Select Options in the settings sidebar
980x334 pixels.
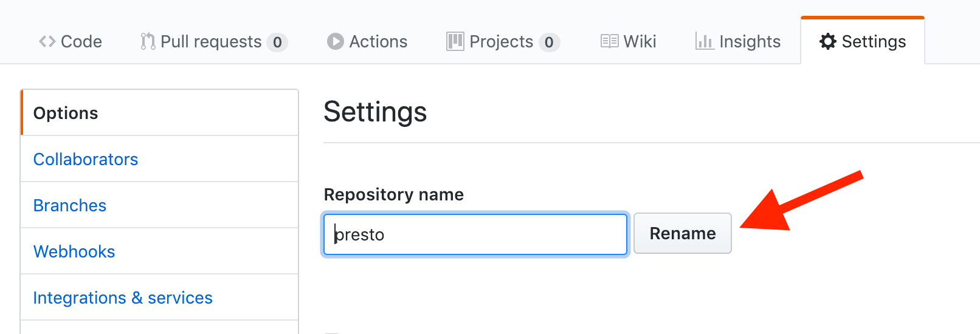coord(66,113)
